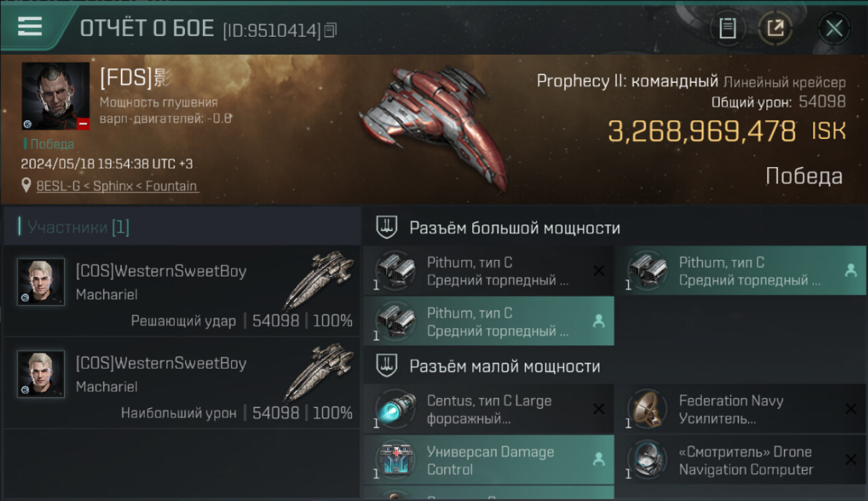Select the highlighted Pithum тип C module on the right

pos(740,271)
